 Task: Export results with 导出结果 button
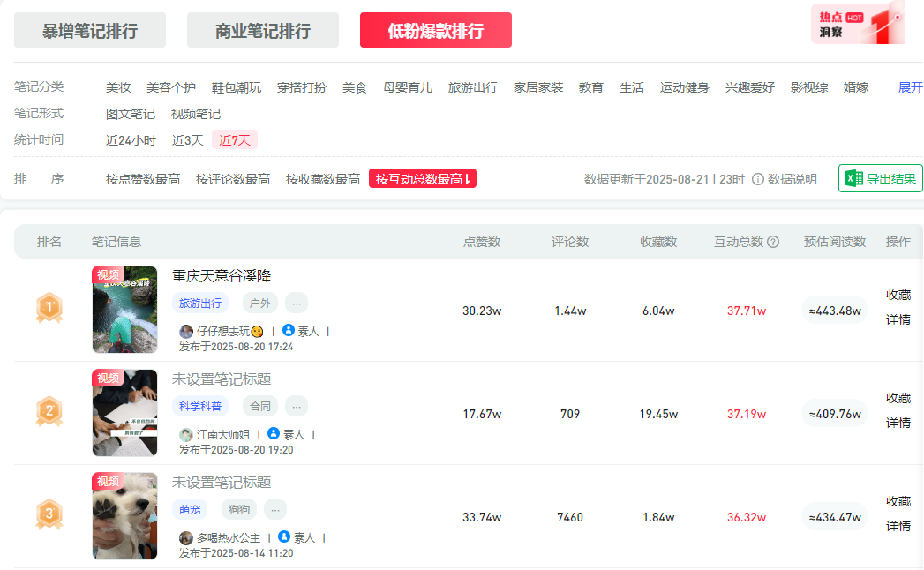pos(881,179)
